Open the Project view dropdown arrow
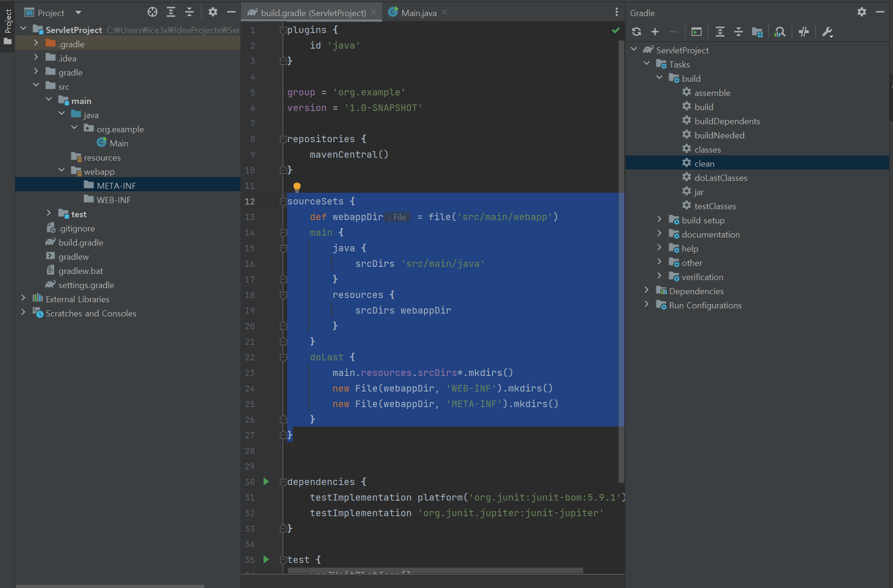 pyautogui.click(x=78, y=13)
